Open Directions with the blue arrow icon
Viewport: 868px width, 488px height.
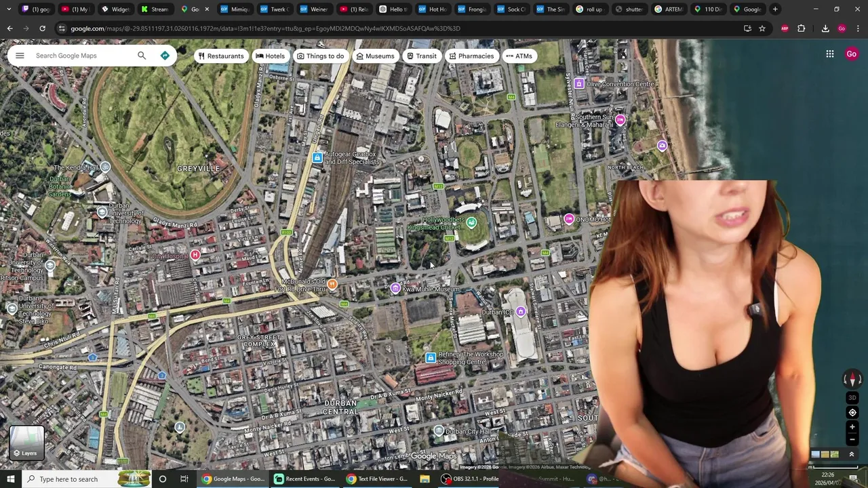click(165, 56)
